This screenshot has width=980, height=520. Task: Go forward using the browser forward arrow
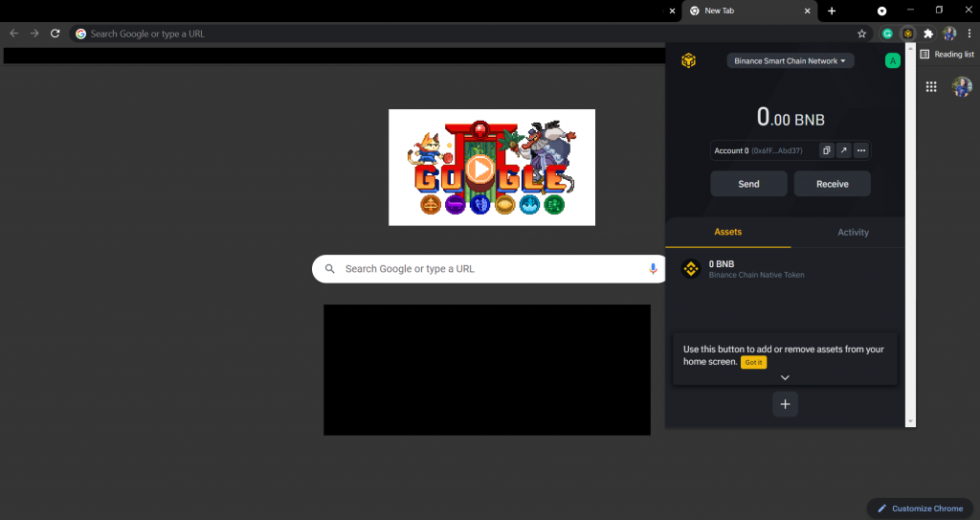coord(34,34)
